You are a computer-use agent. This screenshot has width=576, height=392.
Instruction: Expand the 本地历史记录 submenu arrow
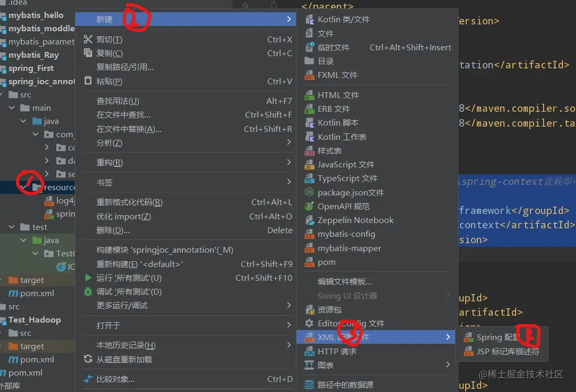[x=289, y=345]
